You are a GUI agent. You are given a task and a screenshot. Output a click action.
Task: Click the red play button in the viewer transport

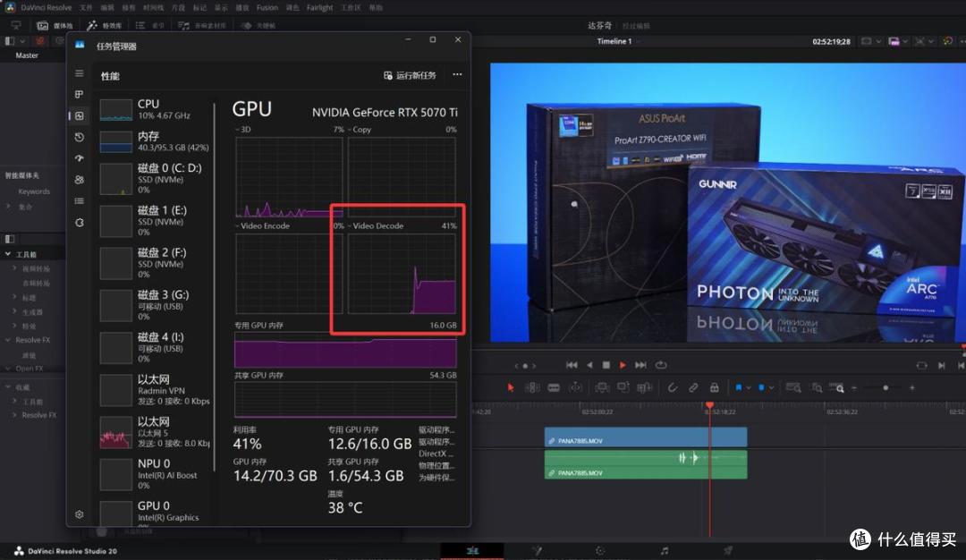pos(623,365)
